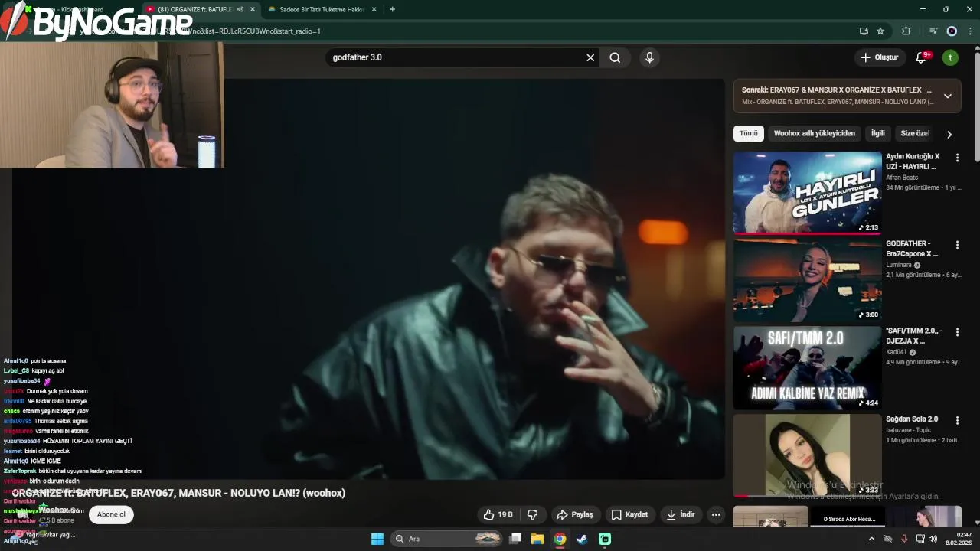The height and width of the screenshot is (551, 980).
Task: Open options for Sağdan Sola 2.0 video
Action: (957, 420)
